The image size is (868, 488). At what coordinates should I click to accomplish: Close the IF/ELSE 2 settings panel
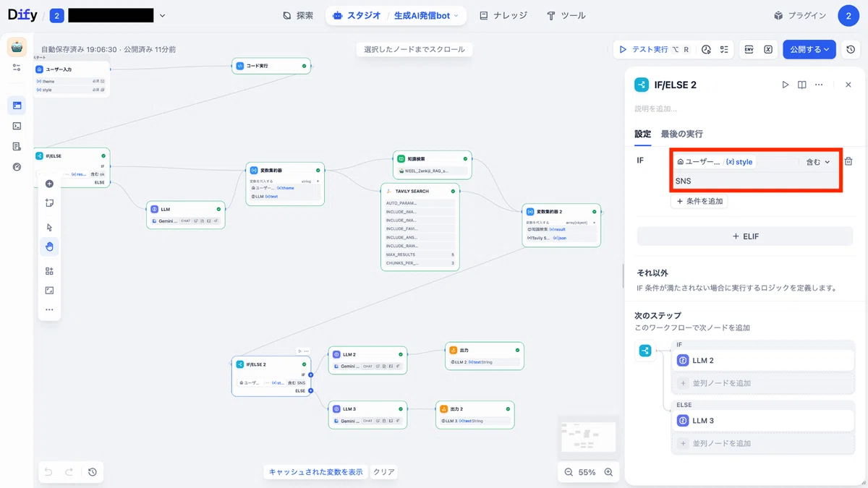point(848,85)
